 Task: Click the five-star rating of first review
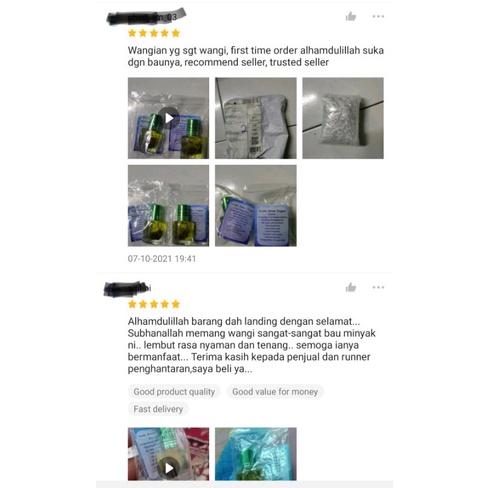tap(154, 33)
